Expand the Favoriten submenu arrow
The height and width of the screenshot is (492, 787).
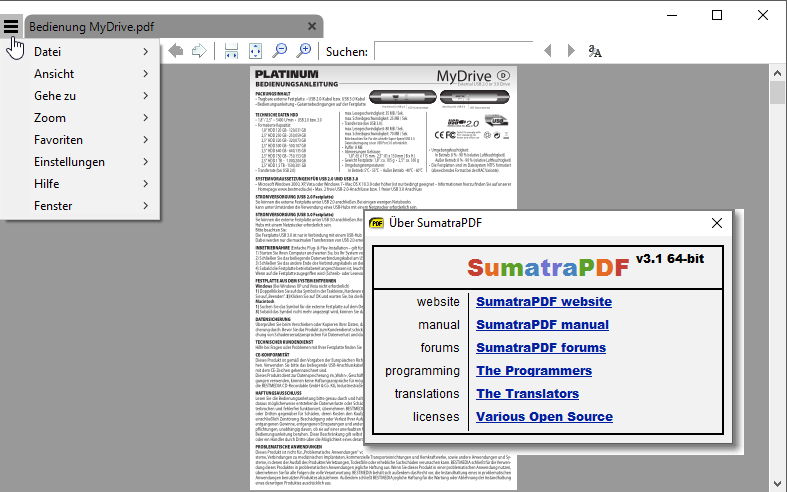[x=146, y=140]
